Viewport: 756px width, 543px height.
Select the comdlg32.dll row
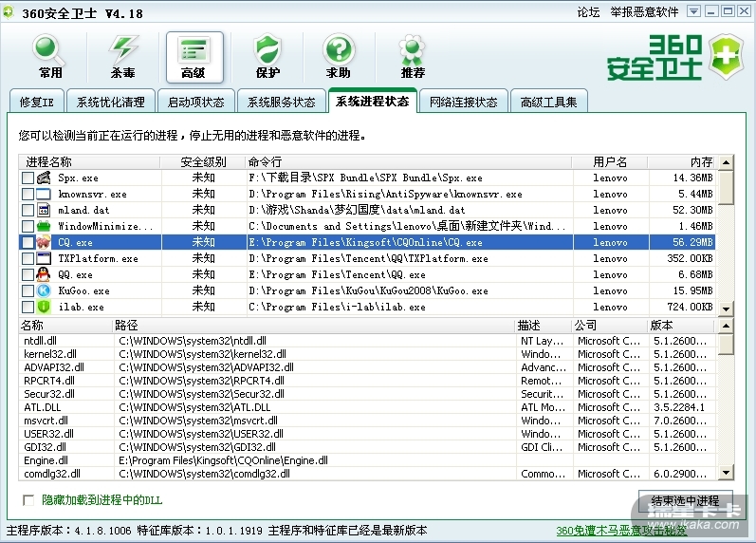367,474
